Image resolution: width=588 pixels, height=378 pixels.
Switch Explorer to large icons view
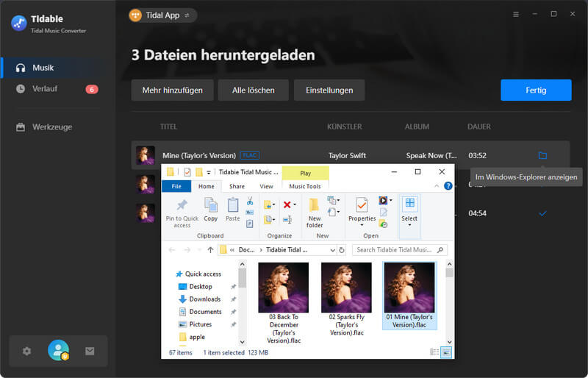coord(446,352)
